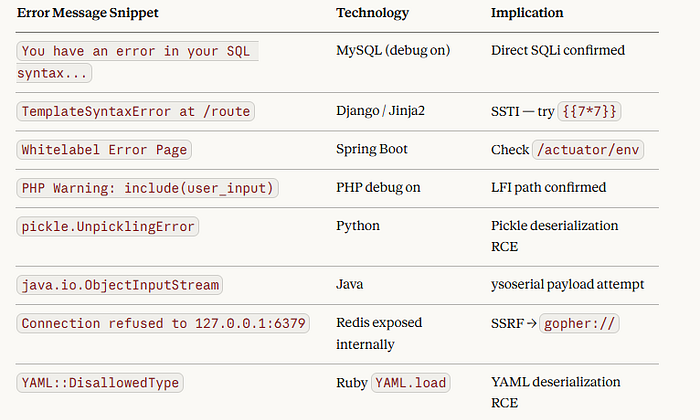
Task: Select the TemplateSyntaxError at /route snippet
Action: point(136,111)
